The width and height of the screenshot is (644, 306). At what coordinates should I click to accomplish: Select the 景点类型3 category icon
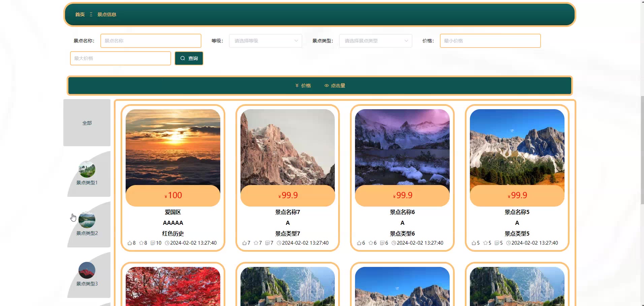[x=87, y=270]
